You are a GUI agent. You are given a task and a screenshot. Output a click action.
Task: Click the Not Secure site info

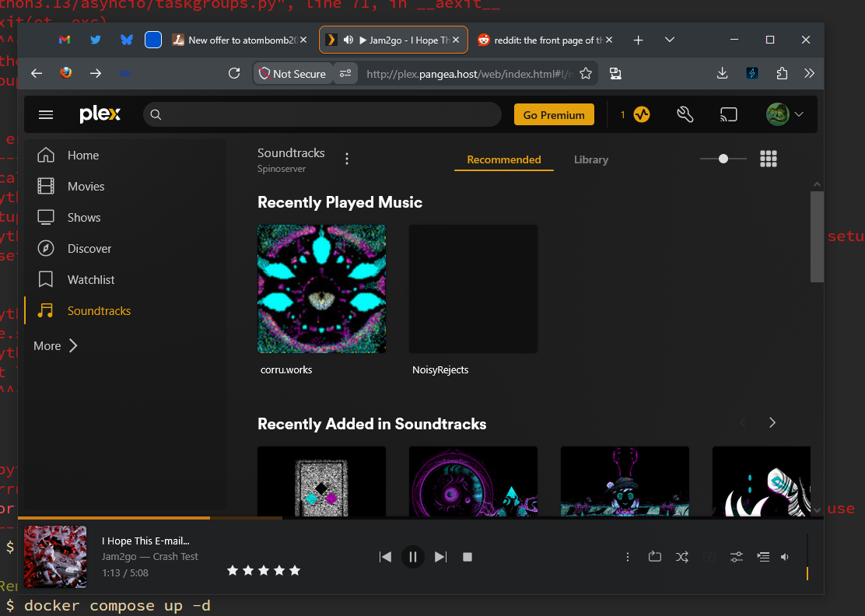point(293,73)
